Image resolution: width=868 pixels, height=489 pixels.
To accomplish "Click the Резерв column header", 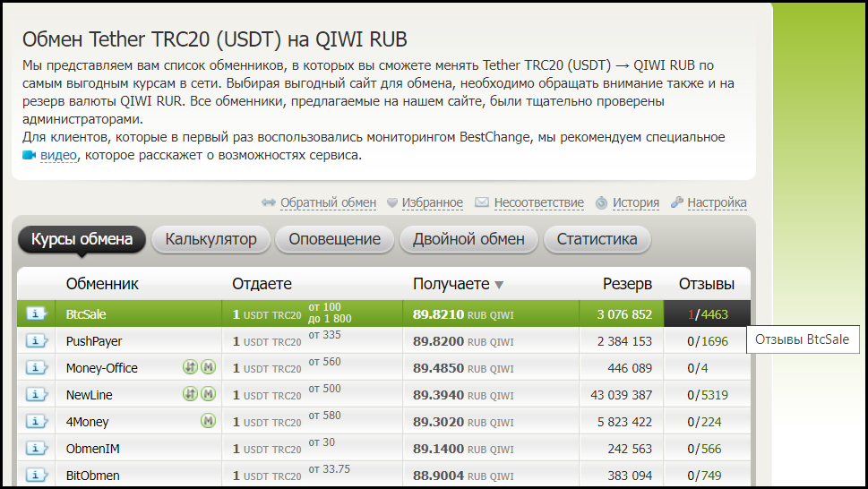I will [627, 284].
